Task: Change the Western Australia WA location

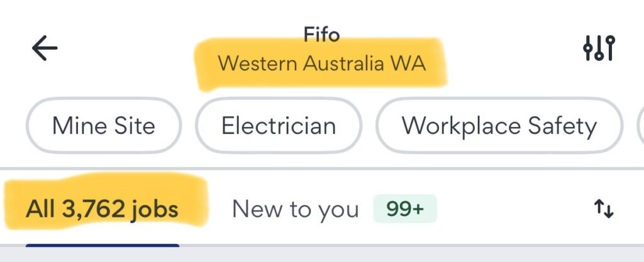Action: pos(321,63)
